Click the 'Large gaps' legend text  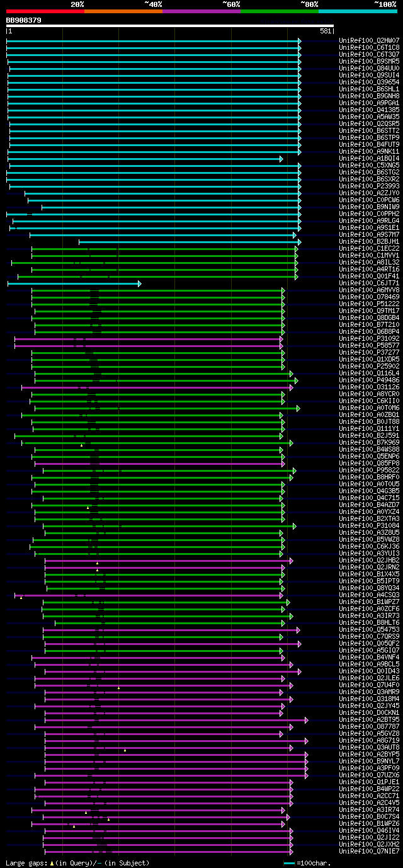point(25,862)
